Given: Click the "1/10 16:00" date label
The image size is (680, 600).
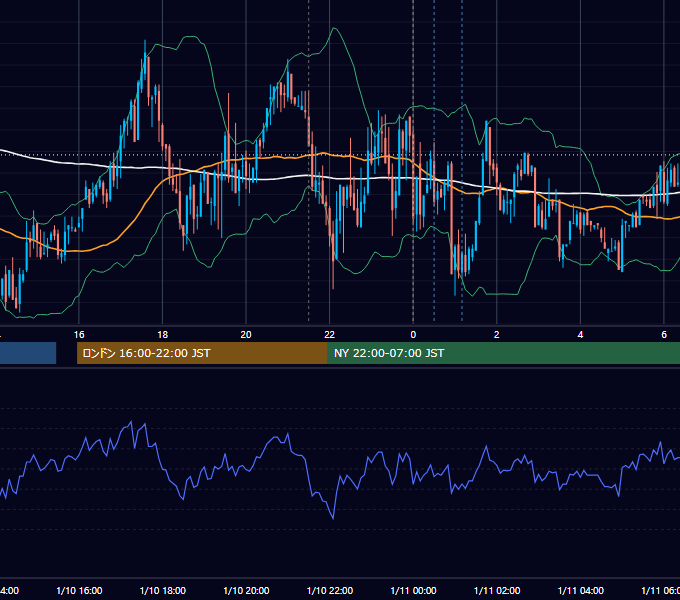Looking at the screenshot, I should coord(79,590).
